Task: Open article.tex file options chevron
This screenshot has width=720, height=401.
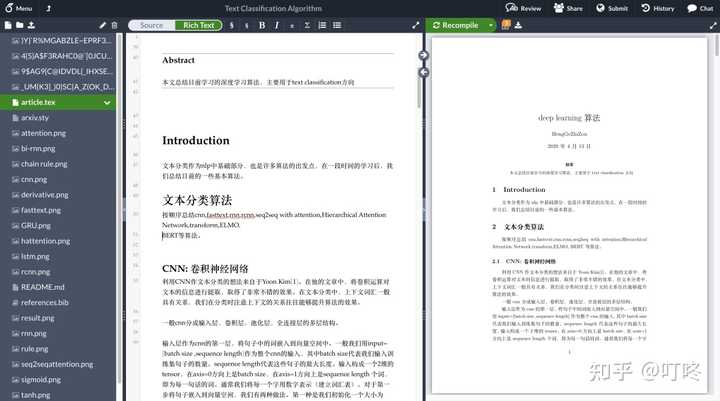Action: click(107, 102)
